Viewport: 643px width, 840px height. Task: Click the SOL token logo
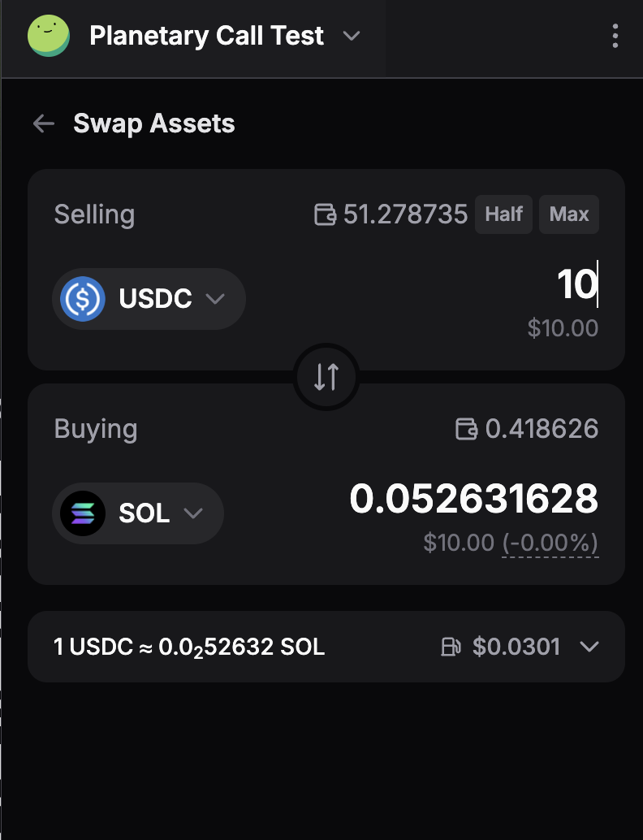83,513
